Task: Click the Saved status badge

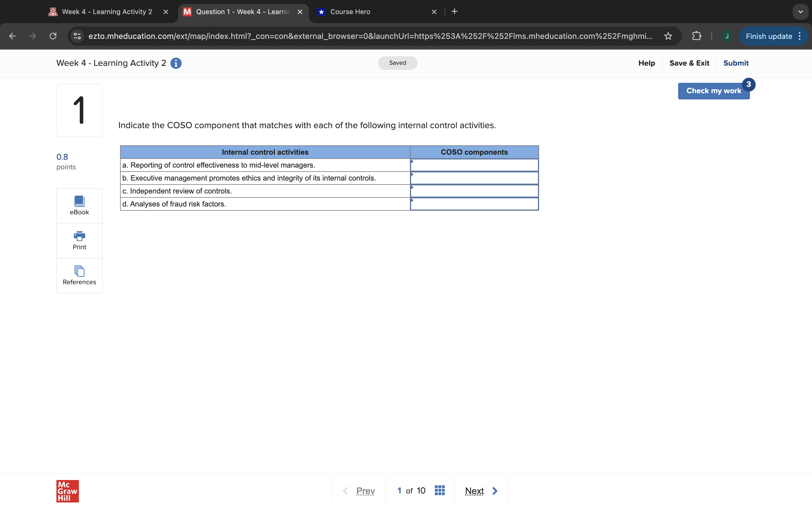Action: pos(397,63)
